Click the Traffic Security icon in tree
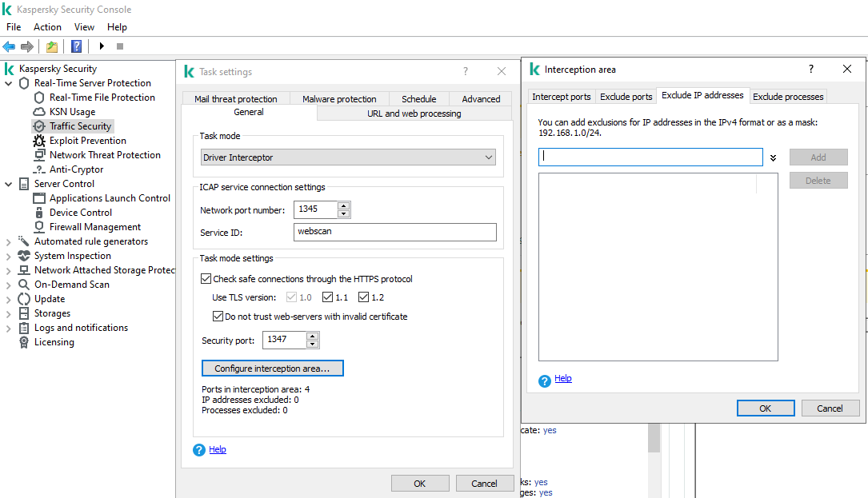 (39, 126)
